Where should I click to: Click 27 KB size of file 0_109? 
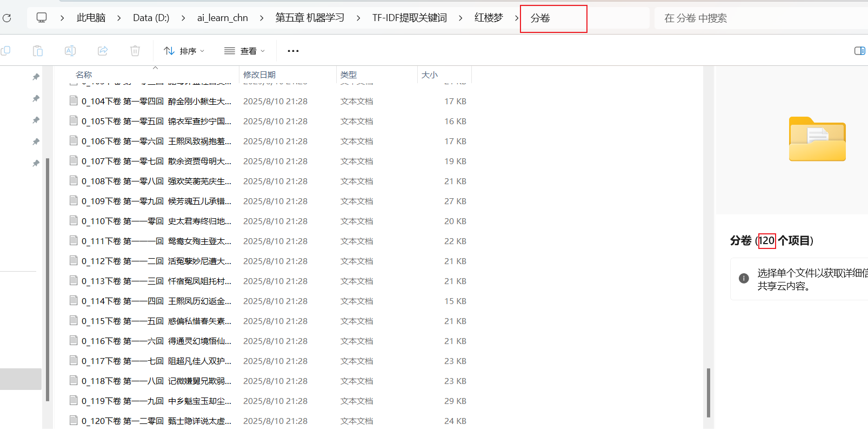(455, 201)
